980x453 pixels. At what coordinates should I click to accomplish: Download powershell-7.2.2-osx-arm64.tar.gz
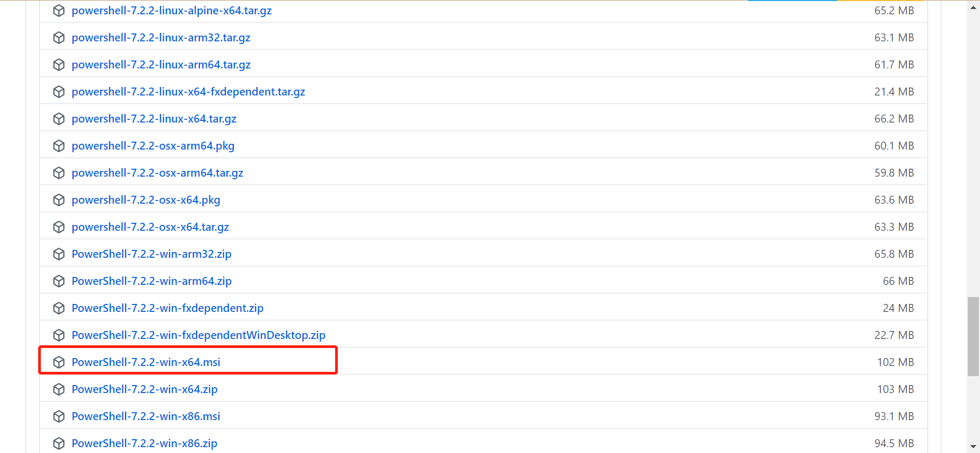coord(157,173)
